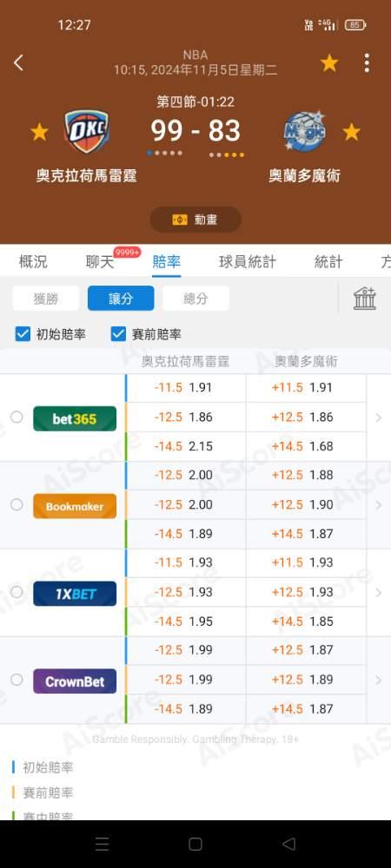Tap Bookmaker Magic +12.5 1.90 odds
Image resolution: width=391 pixels, height=868 pixels.
tap(306, 504)
